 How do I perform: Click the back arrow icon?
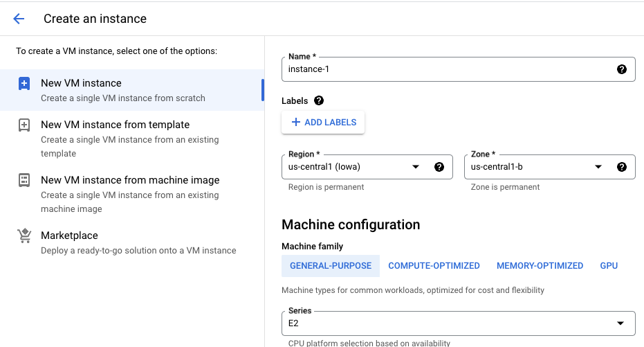[x=19, y=19]
